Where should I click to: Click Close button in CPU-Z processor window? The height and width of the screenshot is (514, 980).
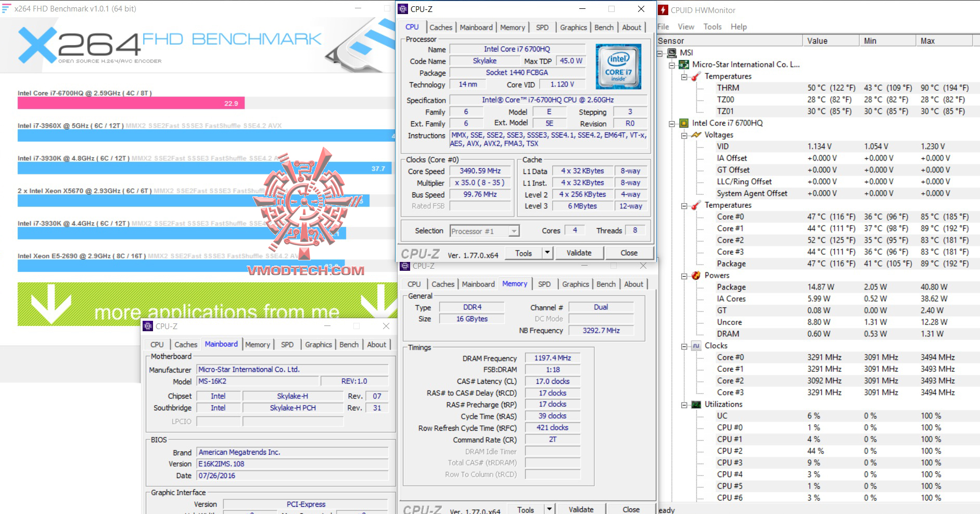(629, 253)
